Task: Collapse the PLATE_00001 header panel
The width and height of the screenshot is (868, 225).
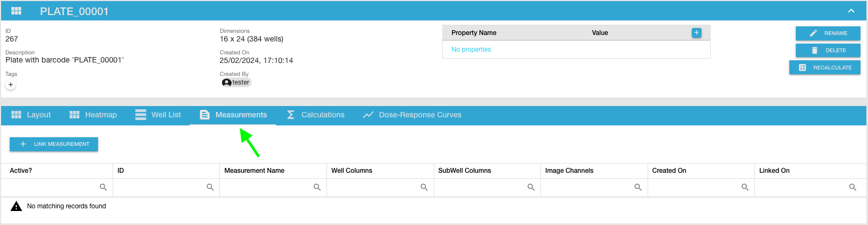Action: [851, 11]
